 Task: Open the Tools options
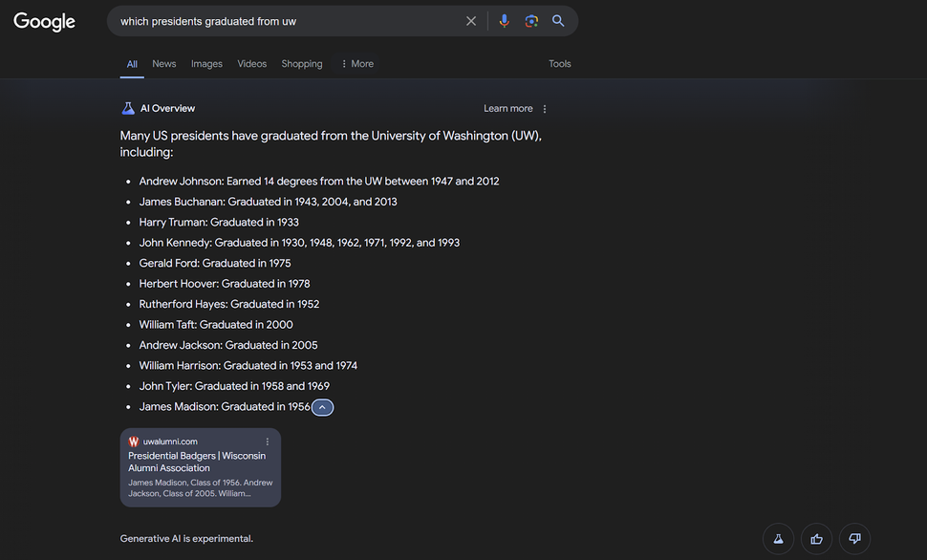(x=560, y=64)
